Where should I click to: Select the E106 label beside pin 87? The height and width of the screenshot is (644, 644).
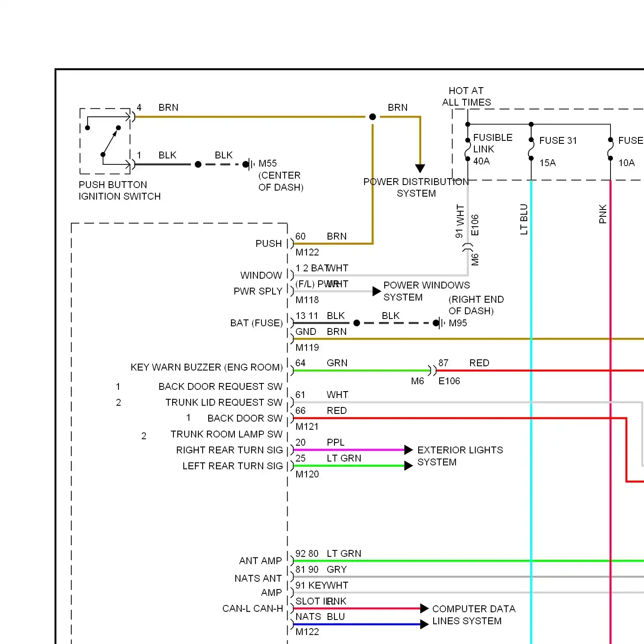tap(449, 381)
